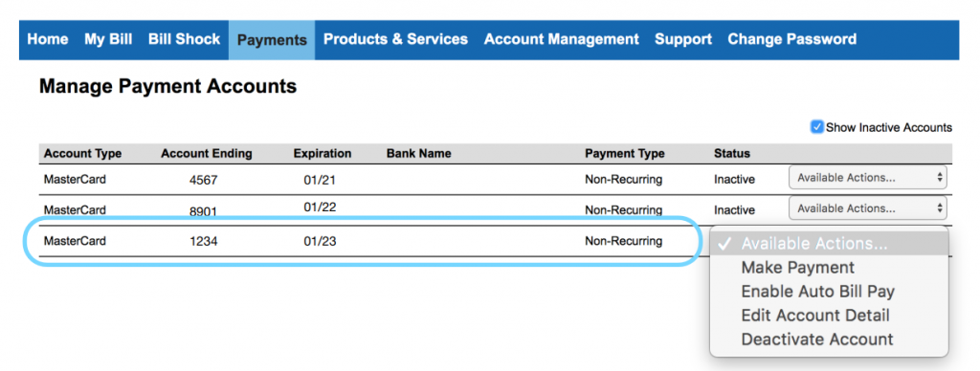This screenshot has height=371, width=980.
Task: Click the Status column header
Action: click(x=732, y=154)
